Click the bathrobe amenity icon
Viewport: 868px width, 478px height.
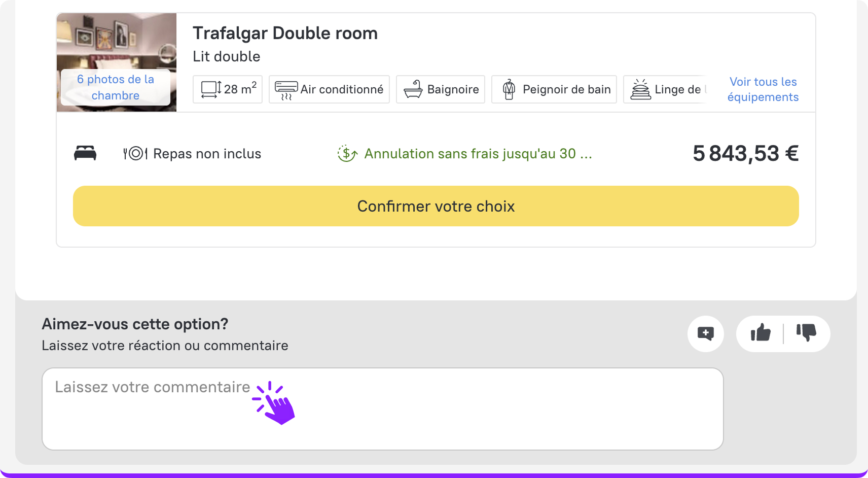[509, 89]
